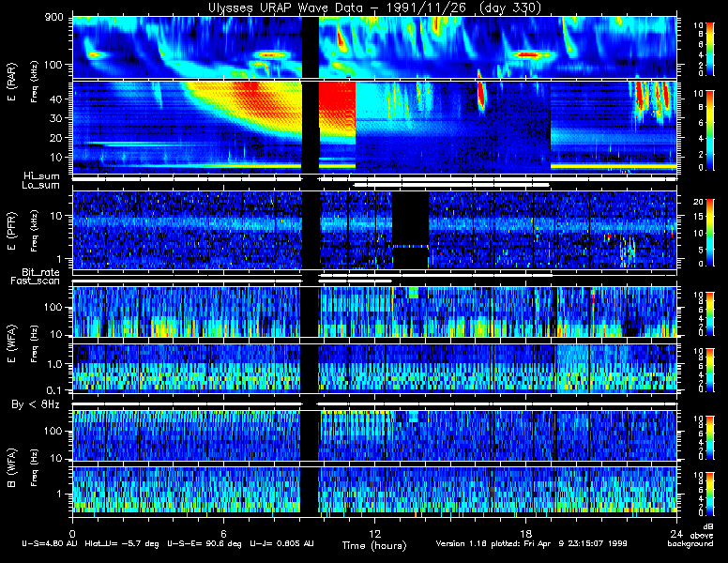Viewport: 728px width, 563px height.
Task: Click the "Version 1.18 plotted" footer text
Action: click(478, 543)
